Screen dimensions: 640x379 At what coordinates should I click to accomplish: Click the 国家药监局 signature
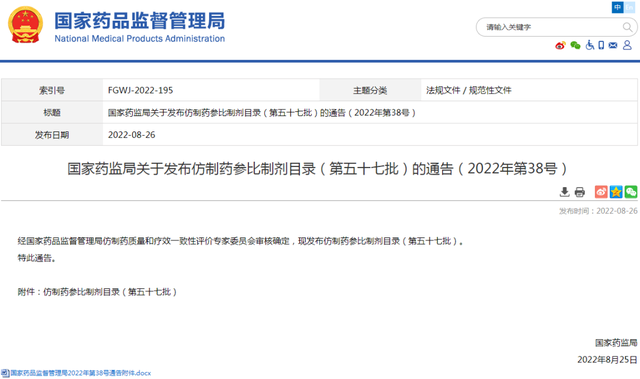(x=616, y=343)
